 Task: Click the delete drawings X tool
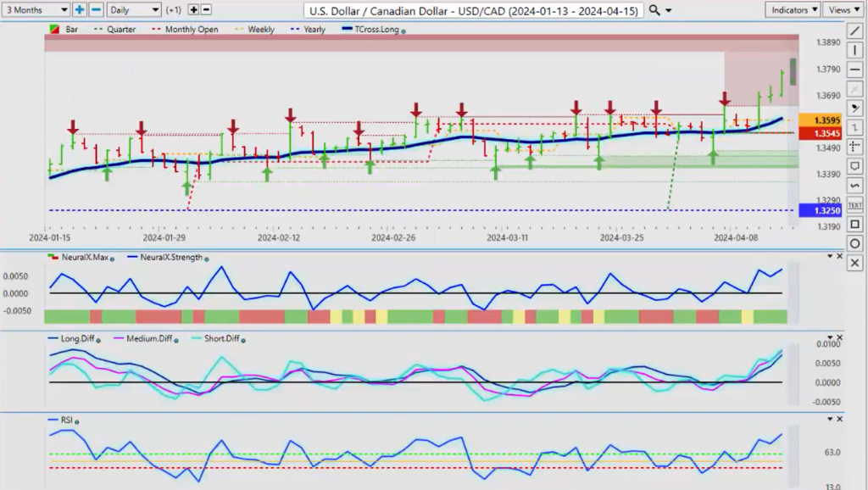point(854,263)
